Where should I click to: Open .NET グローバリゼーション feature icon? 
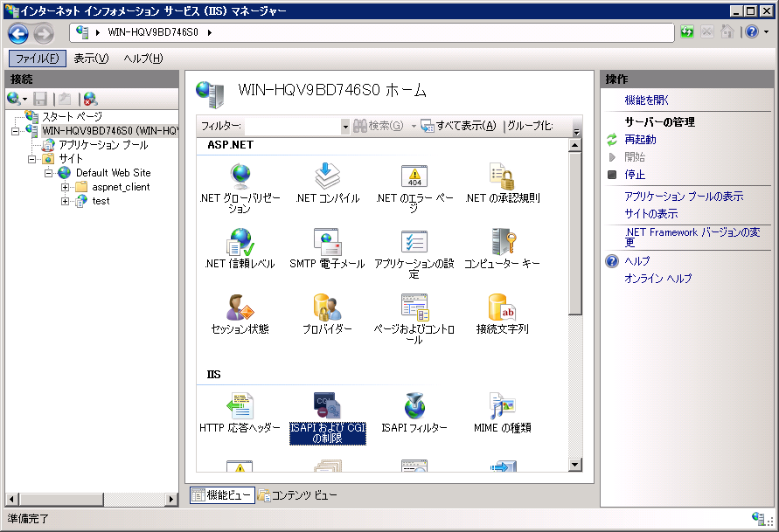pos(240,177)
